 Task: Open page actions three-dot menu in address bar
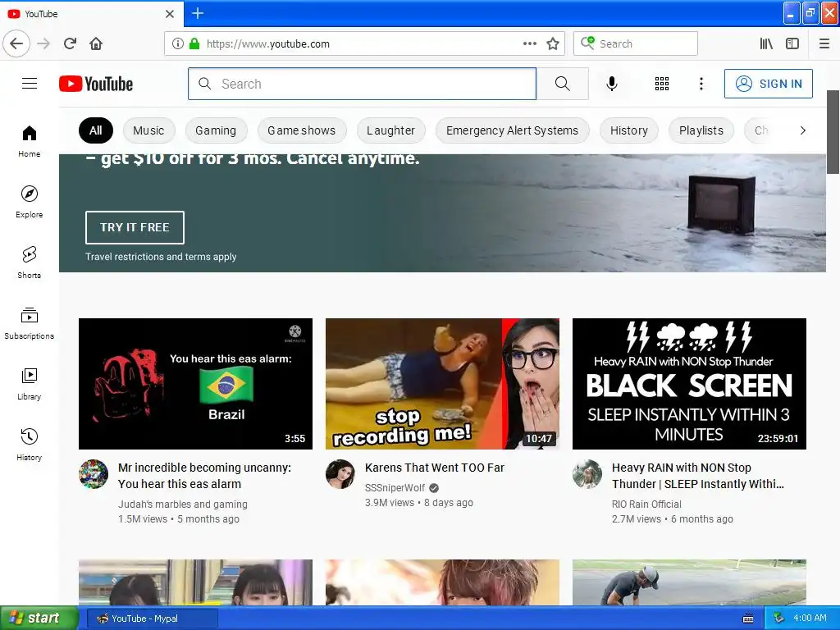tap(529, 43)
